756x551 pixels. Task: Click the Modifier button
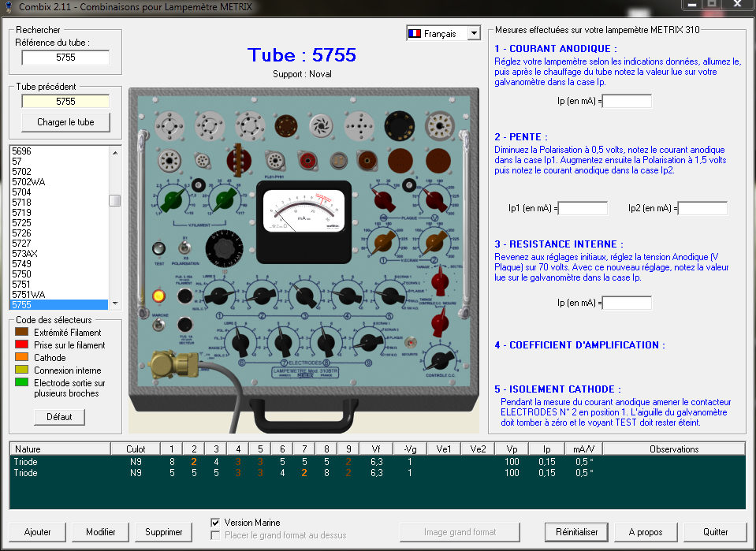[100, 532]
